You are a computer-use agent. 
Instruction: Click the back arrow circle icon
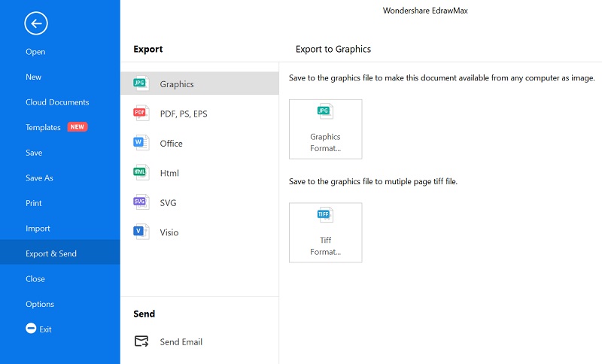(36, 23)
